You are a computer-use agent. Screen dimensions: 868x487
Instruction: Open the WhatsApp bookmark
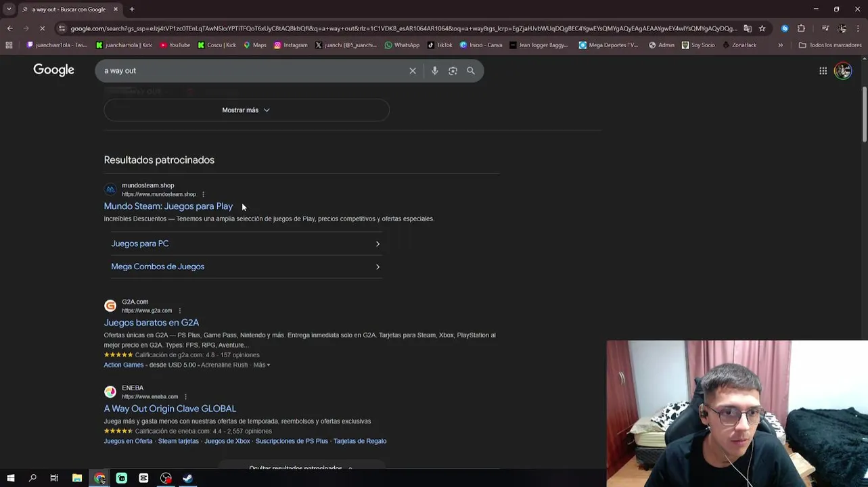tap(402, 45)
